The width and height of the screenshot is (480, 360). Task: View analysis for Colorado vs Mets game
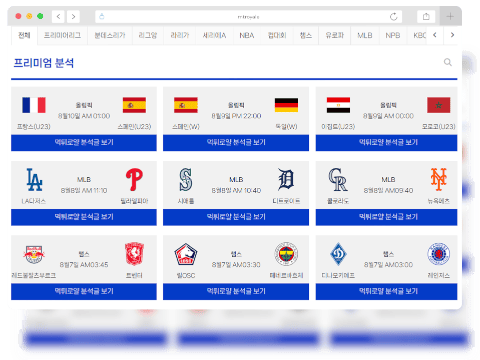pyautogui.click(x=387, y=217)
